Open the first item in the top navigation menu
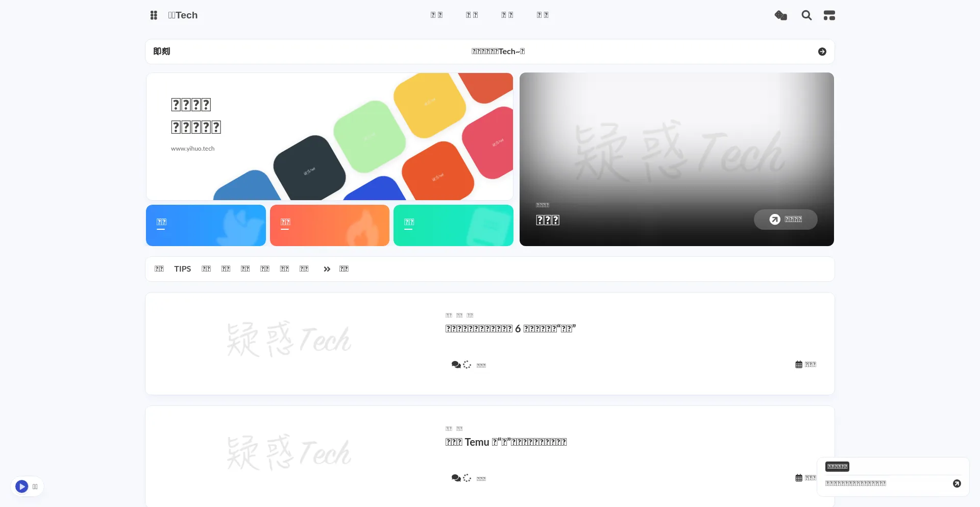Image resolution: width=980 pixels, height=507 pixels. pos(436,15)
